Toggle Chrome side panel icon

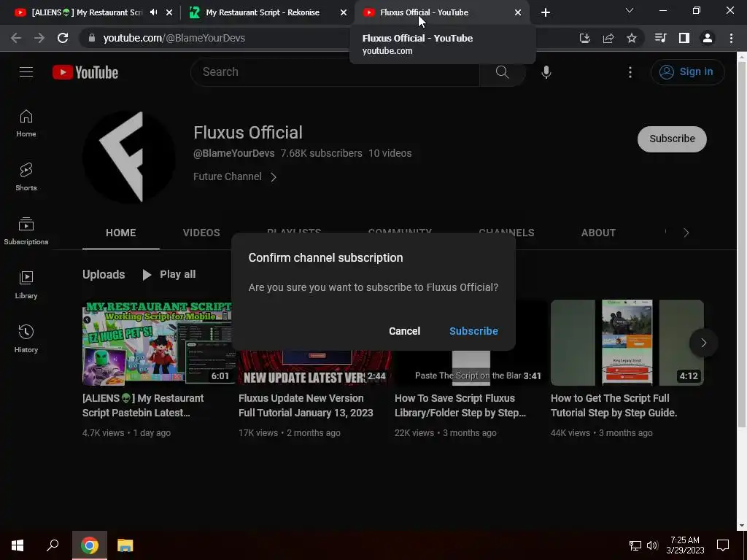pyautogui.click(x=684, y=38)
